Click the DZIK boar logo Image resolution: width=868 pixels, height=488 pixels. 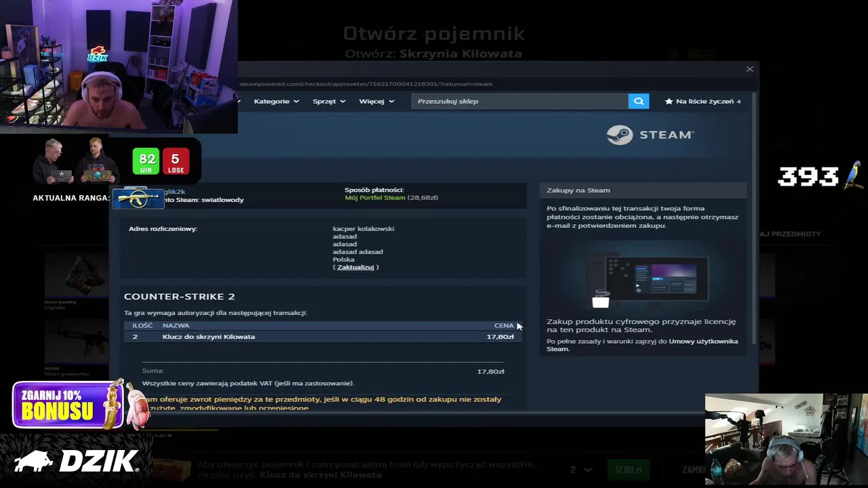click(x=77, y=461)
